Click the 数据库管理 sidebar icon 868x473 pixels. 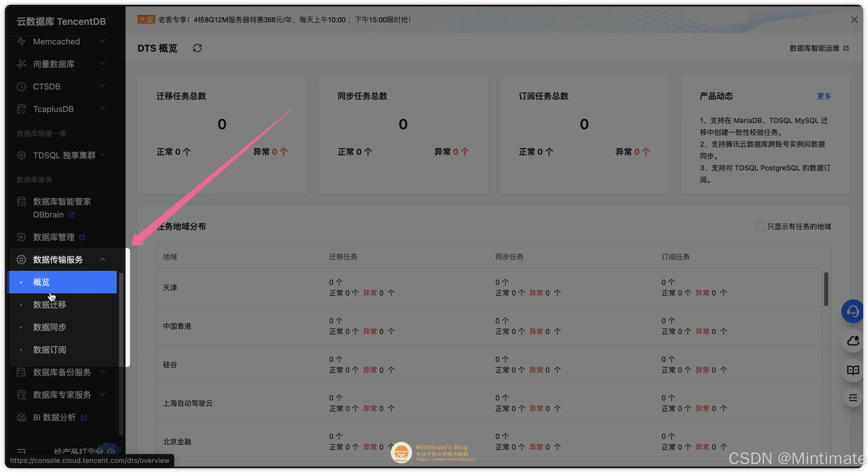pos(21,237)
